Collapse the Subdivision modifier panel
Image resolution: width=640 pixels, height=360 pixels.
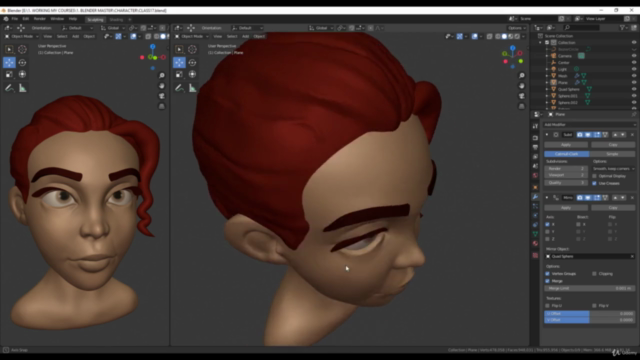pos(547,135)
